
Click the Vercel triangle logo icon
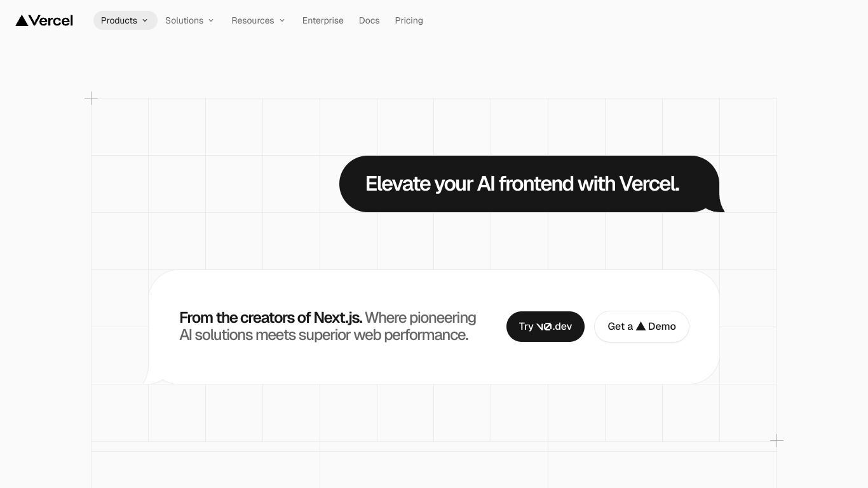(22, 20)
